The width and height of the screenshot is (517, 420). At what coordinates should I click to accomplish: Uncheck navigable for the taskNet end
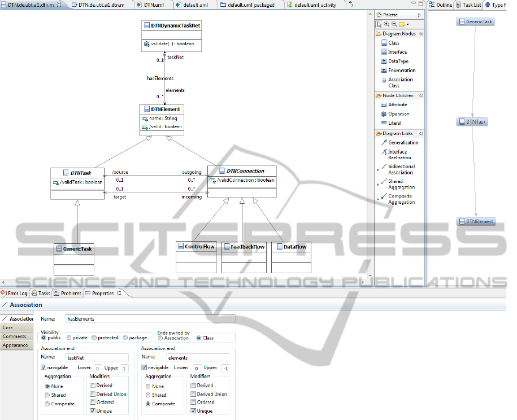pos(44,368)
